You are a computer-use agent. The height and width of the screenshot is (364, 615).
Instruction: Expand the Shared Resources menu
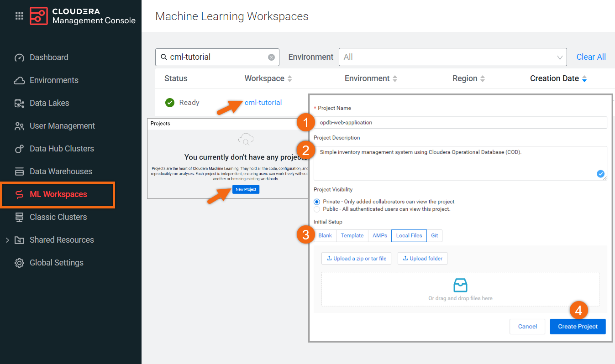point(7,240)
